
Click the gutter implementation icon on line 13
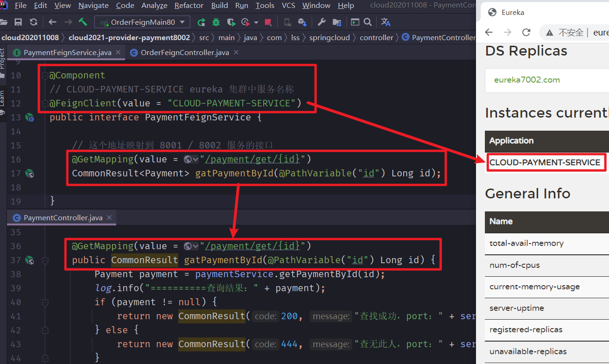pos(30,118)
